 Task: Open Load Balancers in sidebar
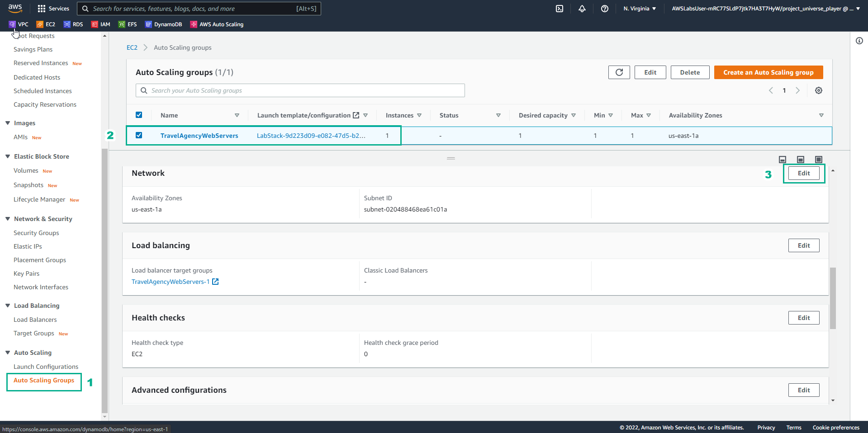[35, 320]
